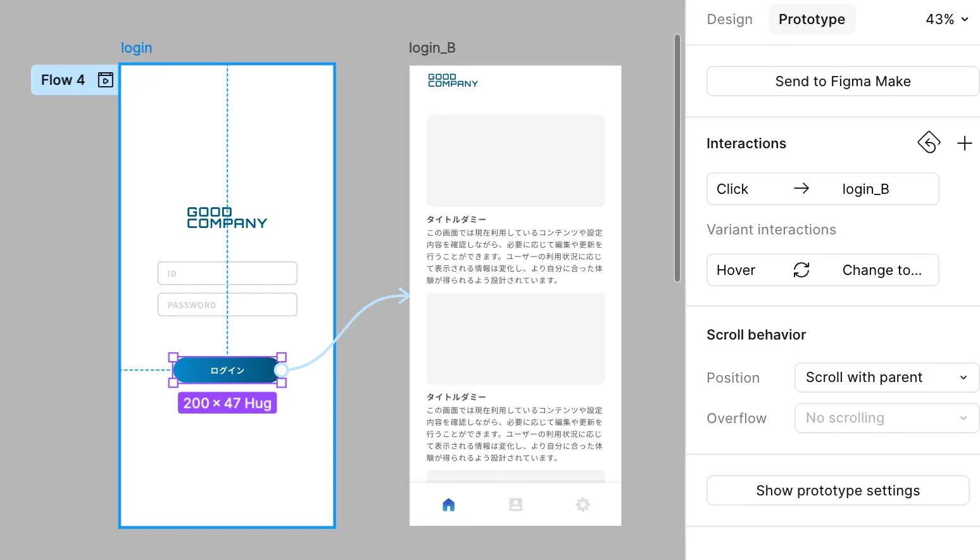This screenshot has width=980, height=560.
Task: Open the Click to login_B interaction
Action: pos(822,189)
